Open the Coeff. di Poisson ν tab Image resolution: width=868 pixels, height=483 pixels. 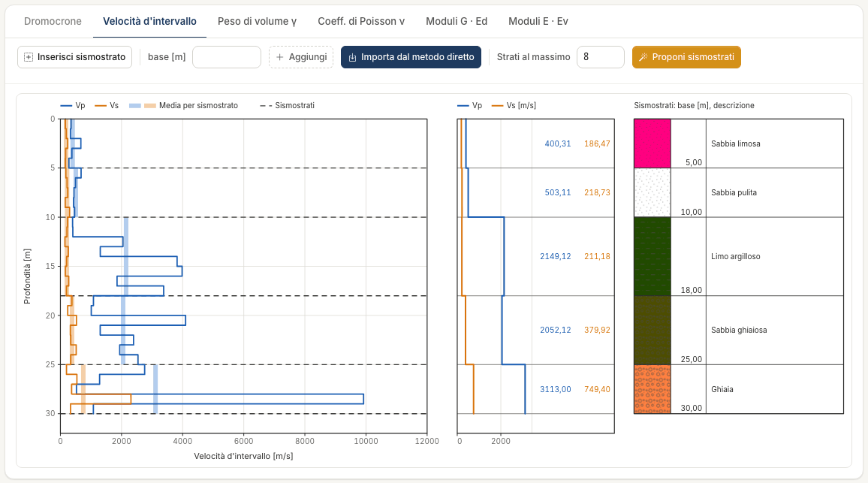[x=361, y=21]
